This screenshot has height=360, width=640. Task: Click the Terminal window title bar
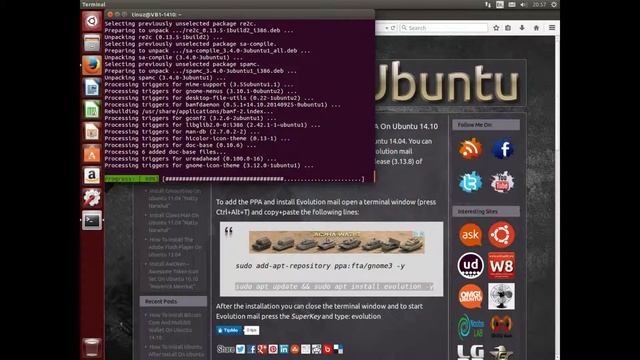tap(239, 14)
